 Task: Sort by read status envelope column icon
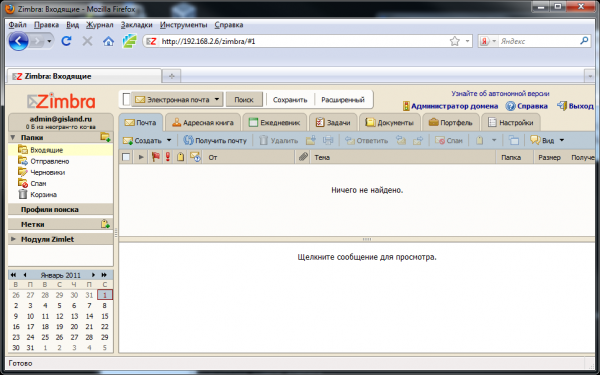click(195, 157)
